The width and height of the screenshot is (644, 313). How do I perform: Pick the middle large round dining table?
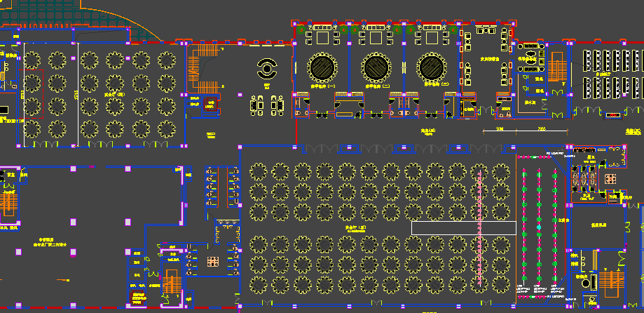tap(377, 68)
